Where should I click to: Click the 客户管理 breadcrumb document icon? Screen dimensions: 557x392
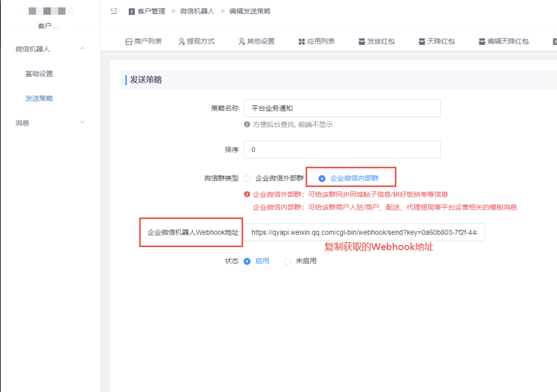131,11
